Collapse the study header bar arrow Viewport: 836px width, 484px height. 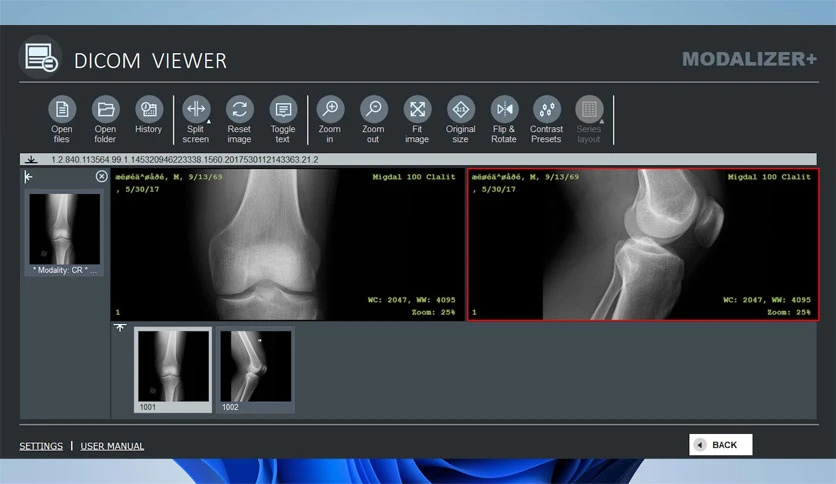click(31, 159)
